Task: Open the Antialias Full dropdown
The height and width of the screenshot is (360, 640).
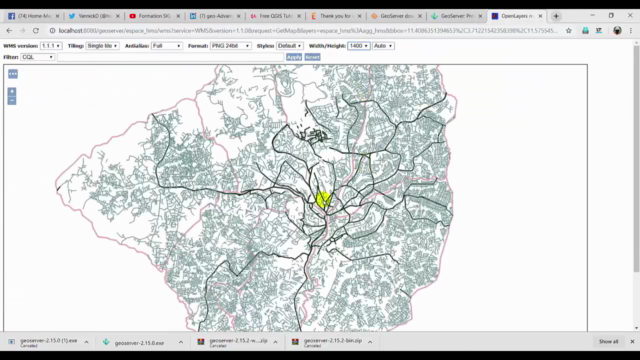Action: coord(167,46)
